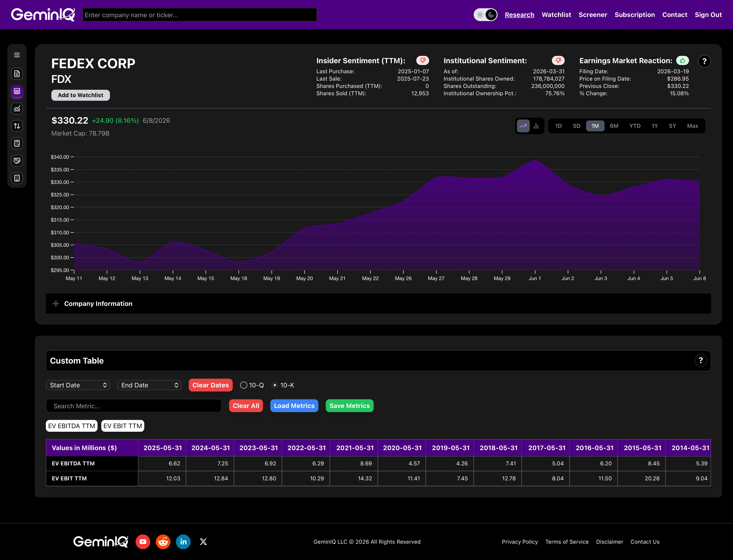Open the Terms of Service link
This screenshot has width=733, height=560.
[x=567, y=542]
